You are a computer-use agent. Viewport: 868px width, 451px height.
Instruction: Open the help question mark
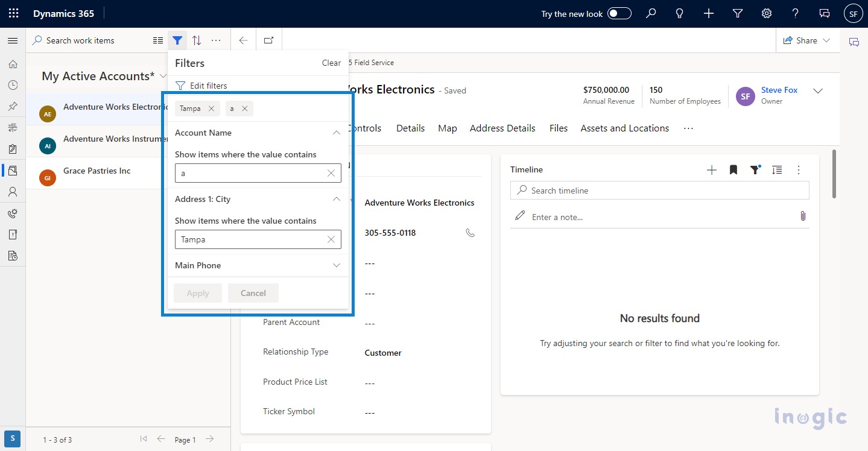coord(796,13)
